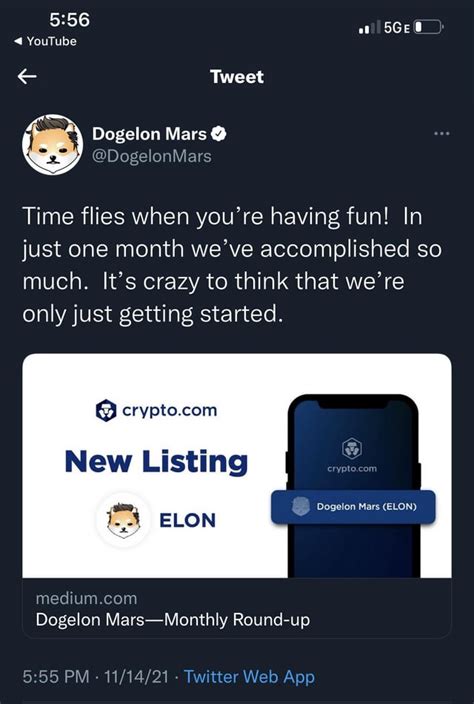Tap the verified badge next to Dogelon Mars
This screenshot has height=704, width=474.
click(219, 134)
